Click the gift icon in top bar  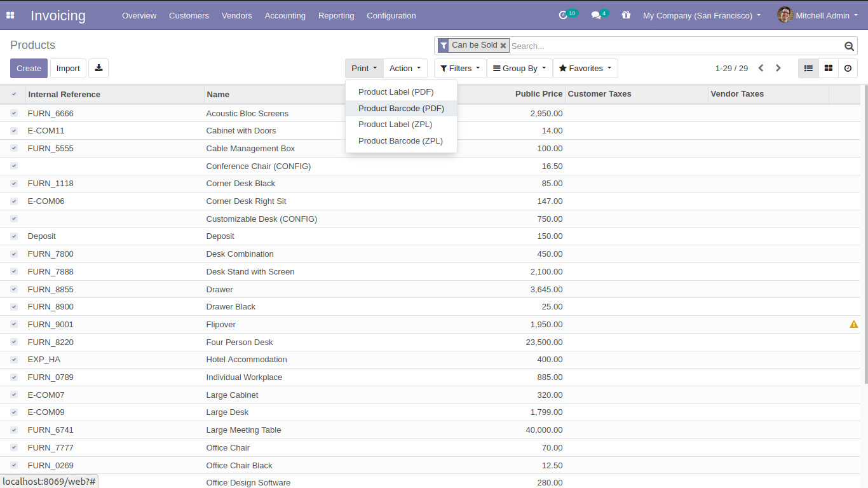pyautogui.click(x=627, y=15)
